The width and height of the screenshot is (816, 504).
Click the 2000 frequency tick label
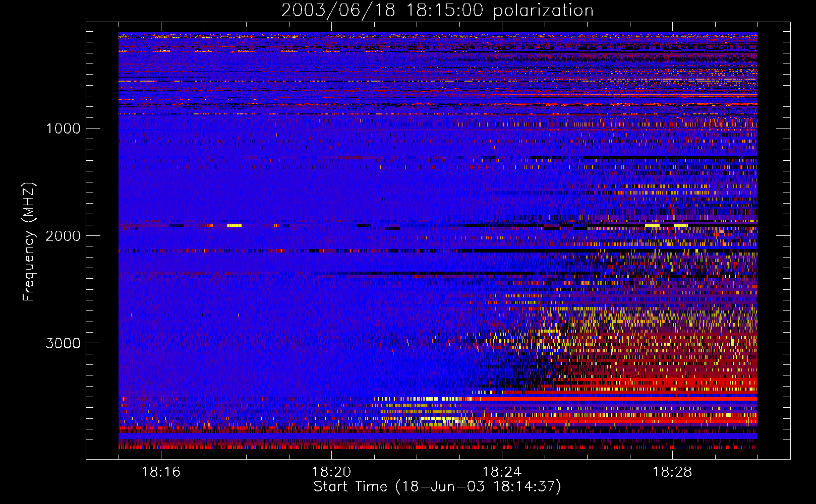63,236
